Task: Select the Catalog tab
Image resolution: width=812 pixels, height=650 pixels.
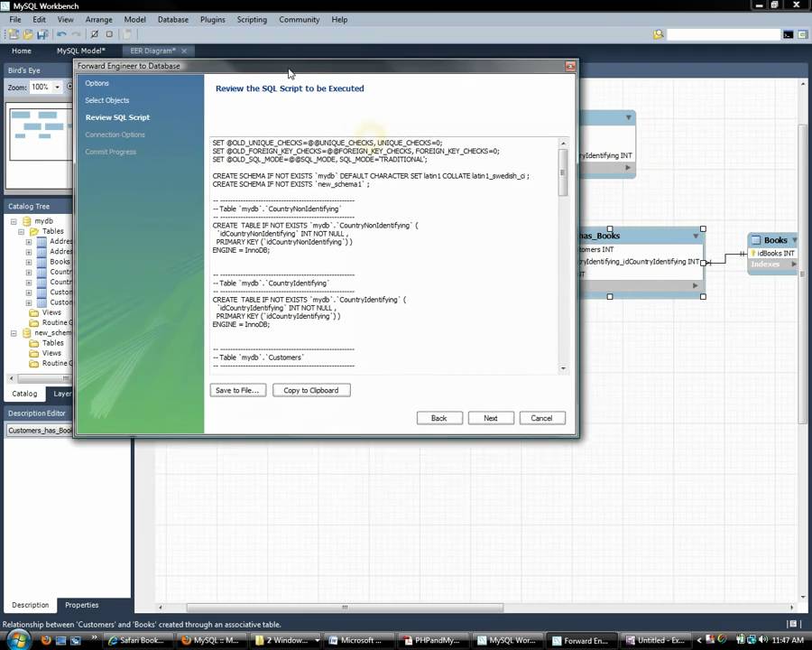Action: [24, 394]
